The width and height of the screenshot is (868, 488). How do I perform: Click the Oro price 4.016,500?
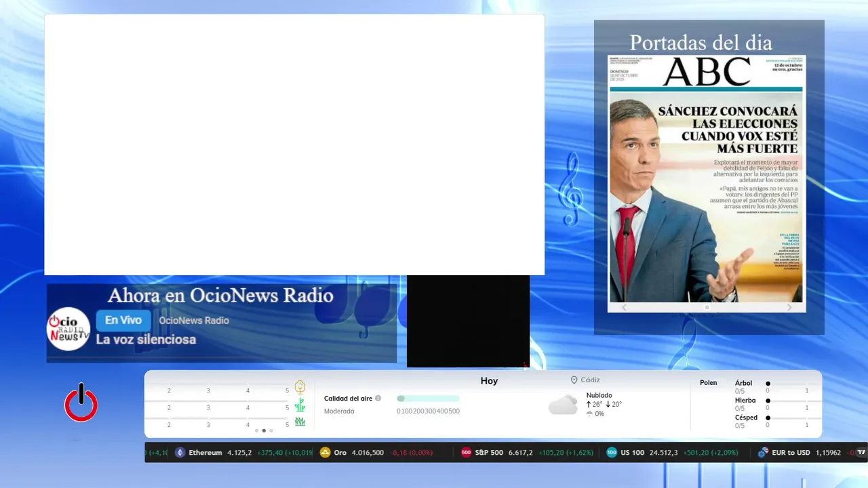(x=368, y=453)
